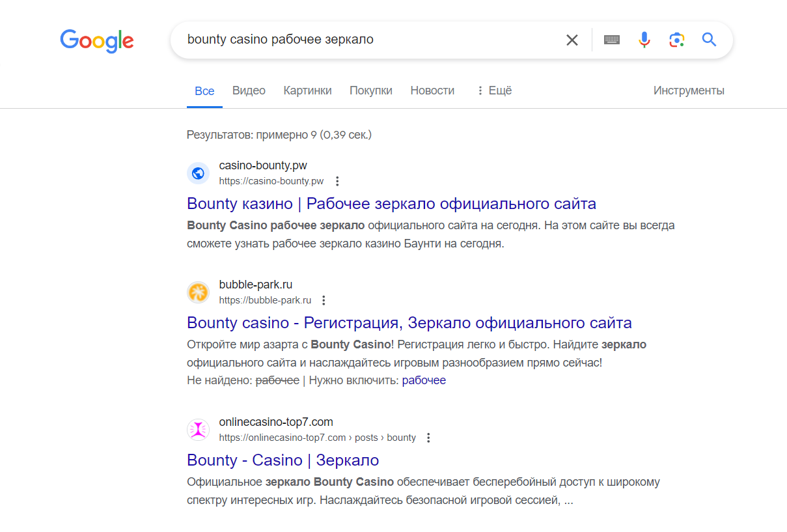The height and width of the screenshot is (532, 787).
Task: Start voice search with microphone icon
Action: click(644, 40)
